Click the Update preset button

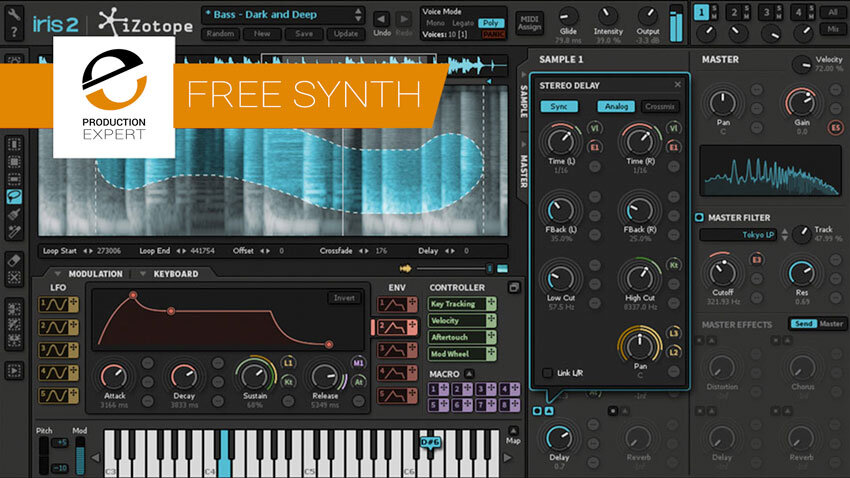(x=345, y=34)
